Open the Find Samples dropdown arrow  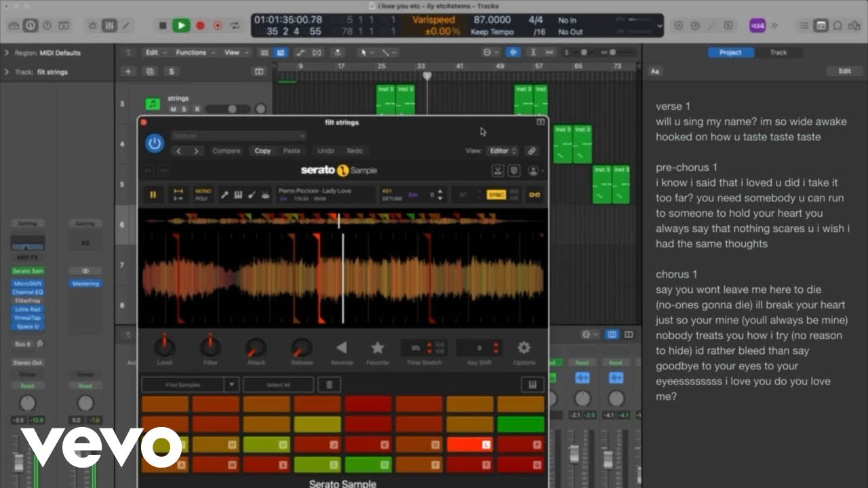(232, 385)
